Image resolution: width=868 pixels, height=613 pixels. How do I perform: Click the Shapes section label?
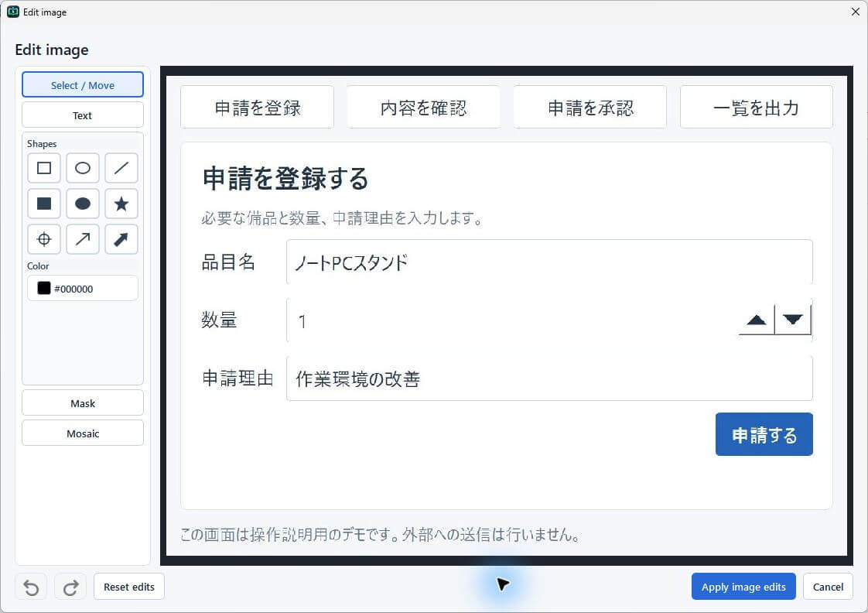(42, 143)
